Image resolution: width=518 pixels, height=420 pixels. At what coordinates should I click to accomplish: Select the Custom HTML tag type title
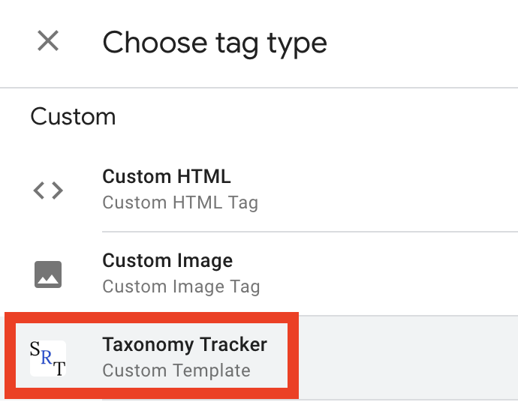(x=167, y=177)
